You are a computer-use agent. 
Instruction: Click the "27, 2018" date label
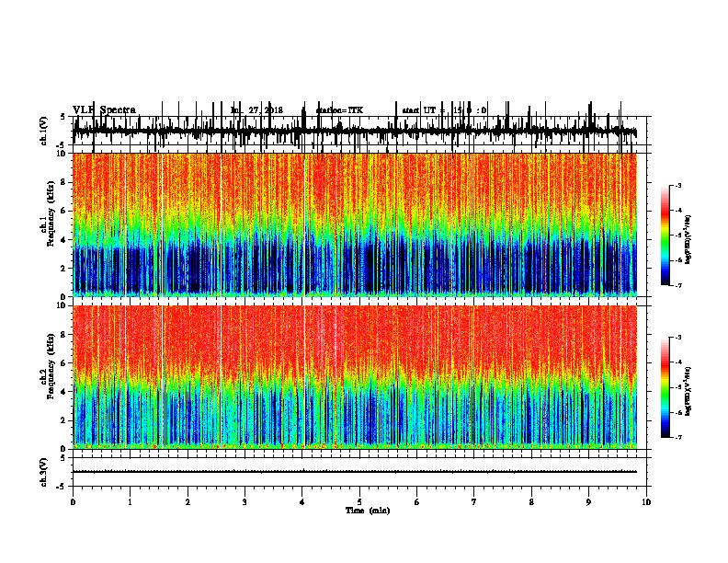click(x=266, y=110)
